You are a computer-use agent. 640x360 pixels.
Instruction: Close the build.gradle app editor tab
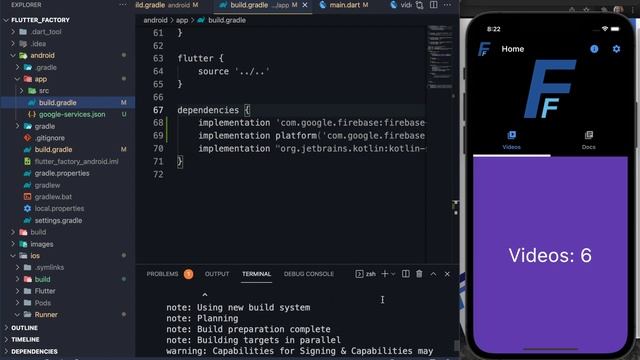coord(305,5)
